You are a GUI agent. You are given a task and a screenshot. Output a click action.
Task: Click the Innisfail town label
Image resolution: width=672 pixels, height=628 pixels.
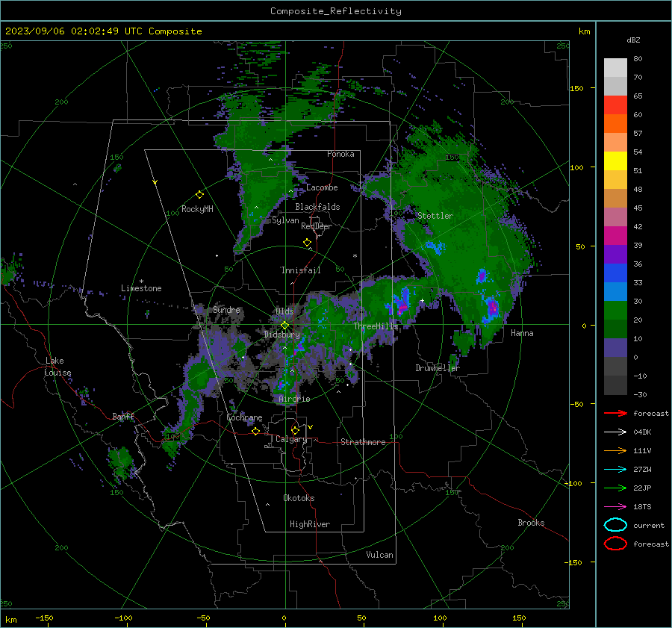301,270
